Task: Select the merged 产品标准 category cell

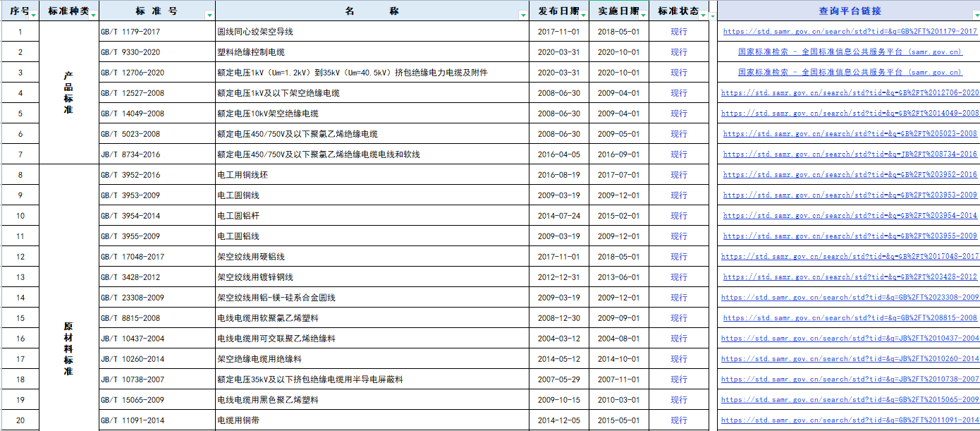Action: (x=68, y=92)
